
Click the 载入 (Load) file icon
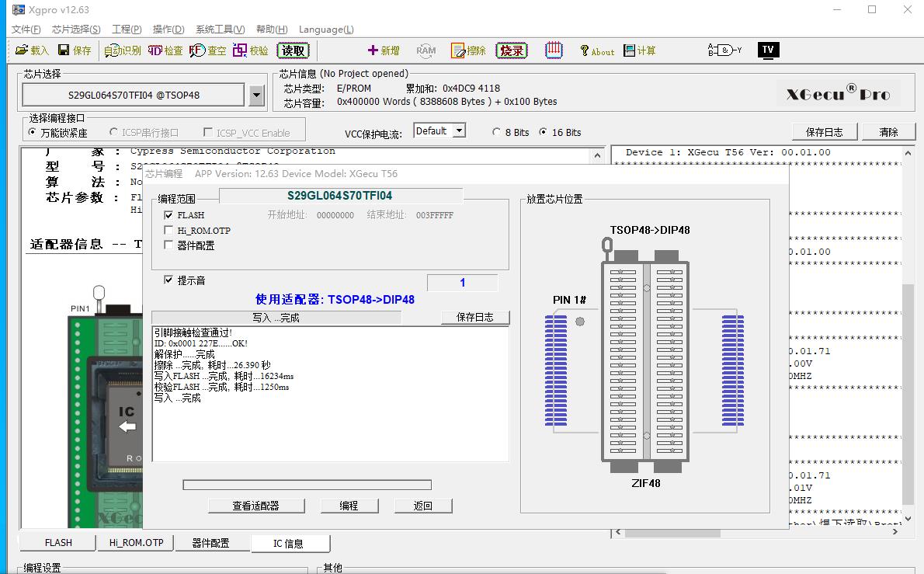(23, 50)
